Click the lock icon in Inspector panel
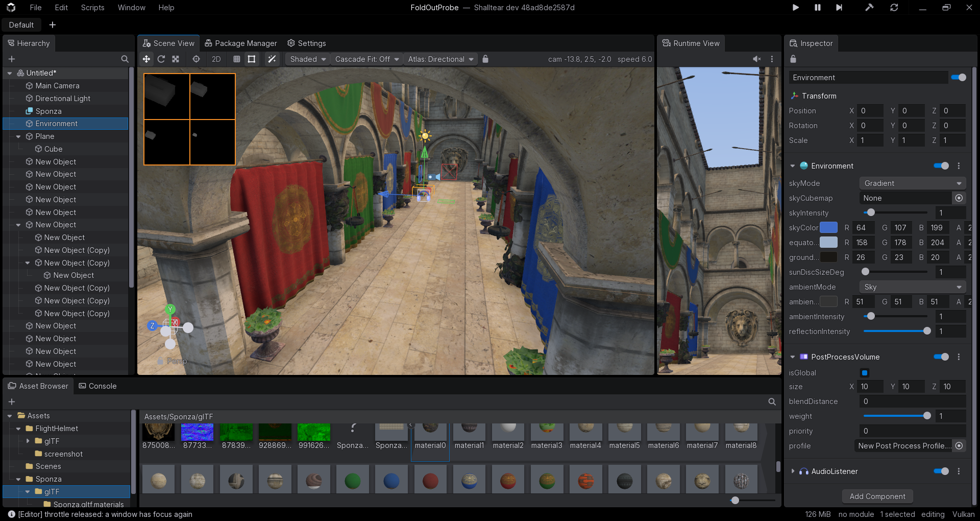This screenshot has width=980, height=521. [x=793, y=59]
